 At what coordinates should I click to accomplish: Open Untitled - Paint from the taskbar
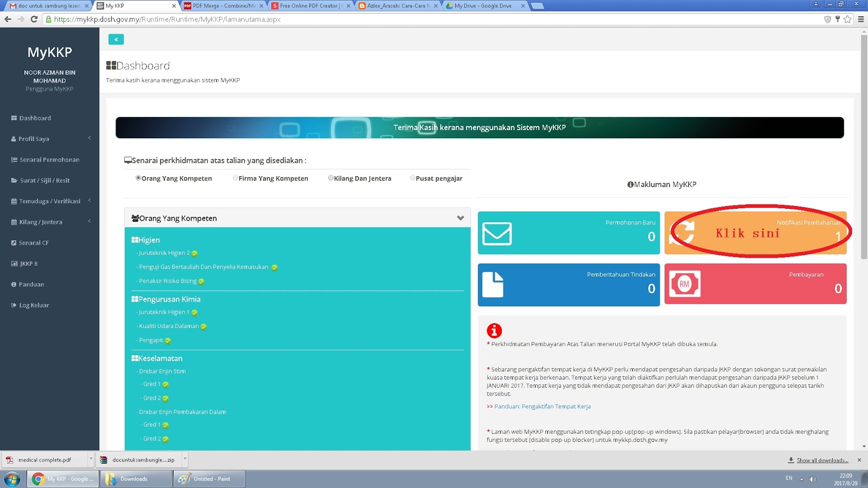click(x=209, y=479)
